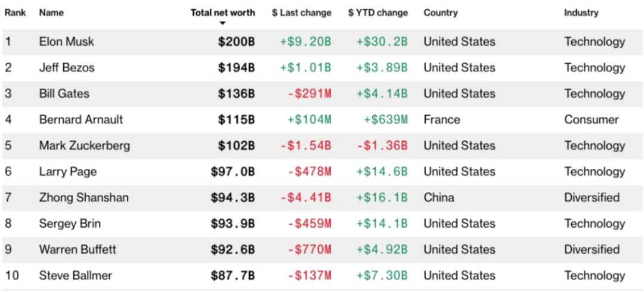Open Larry Page's profile
The height and width of the screenshot is (292, 644).
point(68,172)
